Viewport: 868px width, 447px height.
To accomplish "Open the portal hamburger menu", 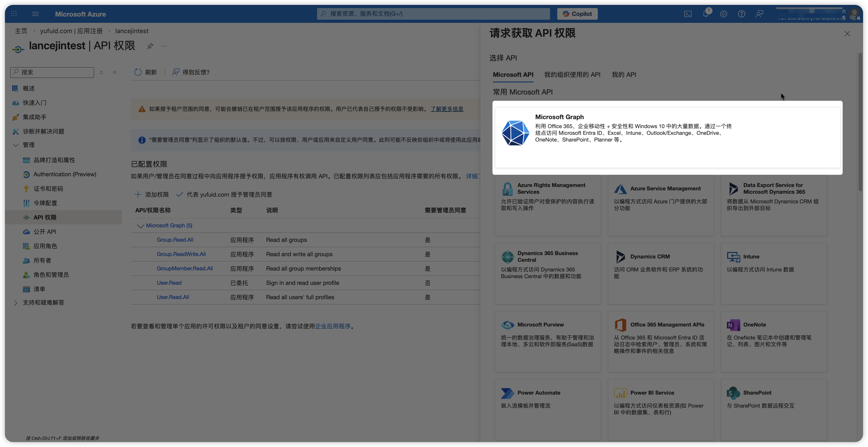I will click(x=35, y=14).
